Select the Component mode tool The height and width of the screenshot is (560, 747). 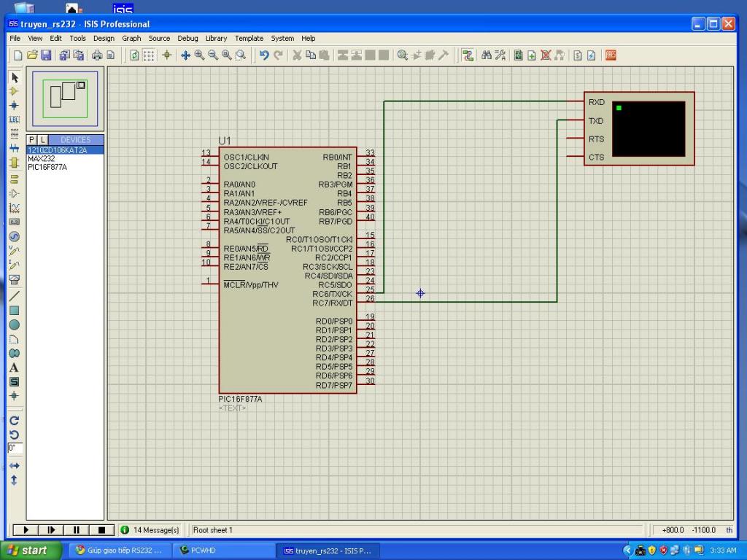pos(14,91)
